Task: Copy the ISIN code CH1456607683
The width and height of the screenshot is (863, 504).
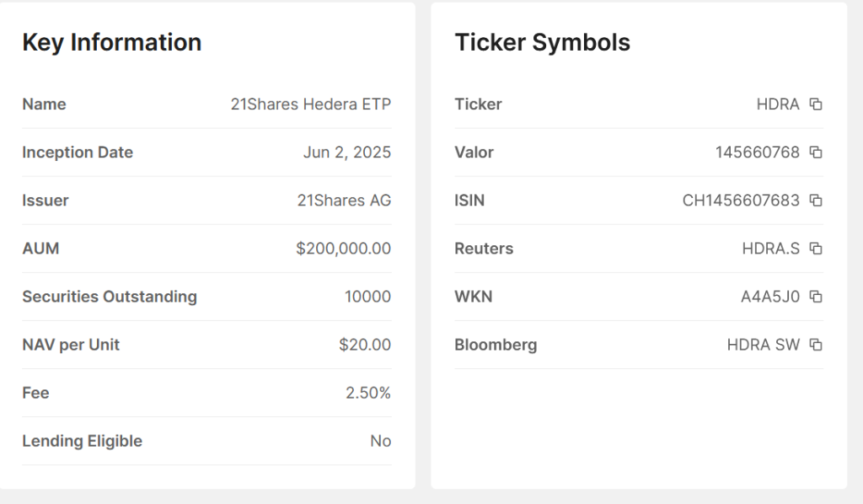Action: pos(816,201)
